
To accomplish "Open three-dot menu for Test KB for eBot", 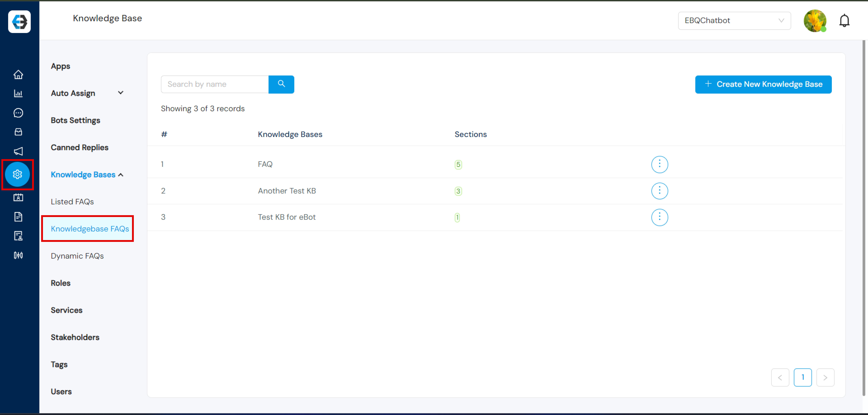I will pos(659,217).
